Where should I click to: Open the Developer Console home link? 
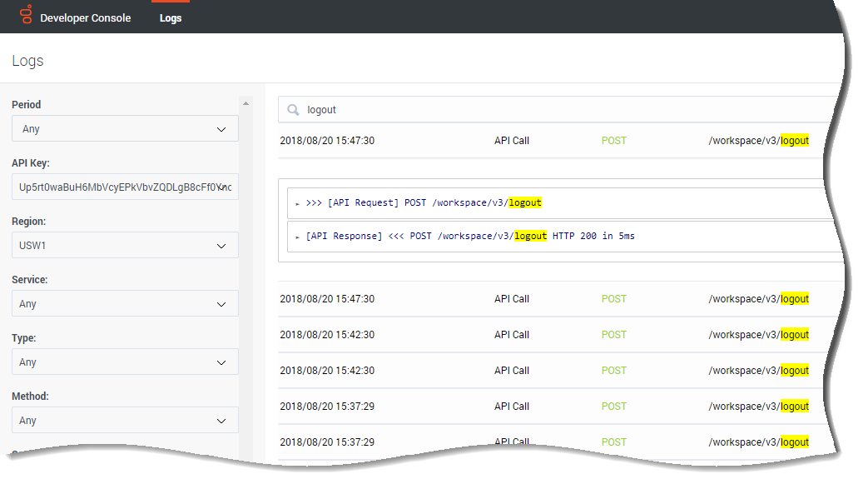(x=85, y=17)
